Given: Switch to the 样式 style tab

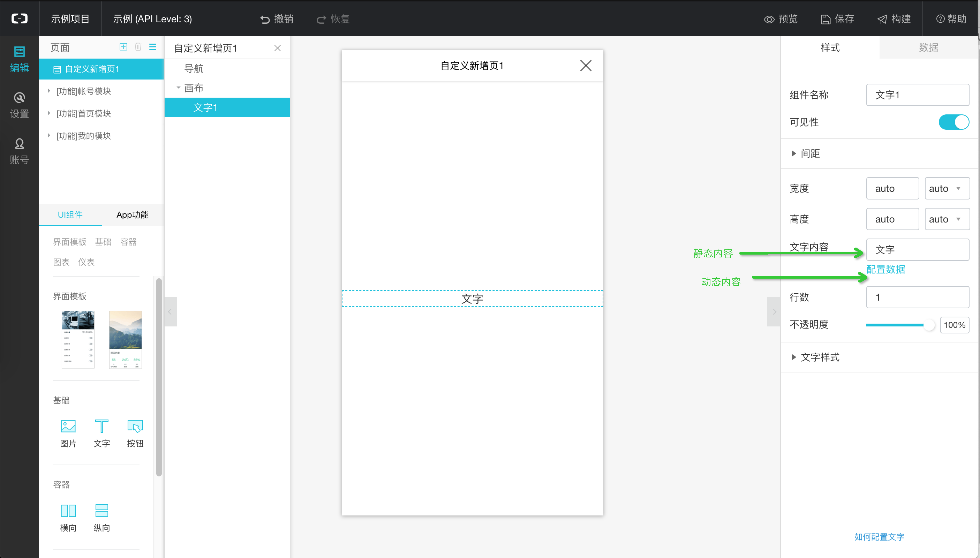Looking at the screenshot, I should (830, 47).
